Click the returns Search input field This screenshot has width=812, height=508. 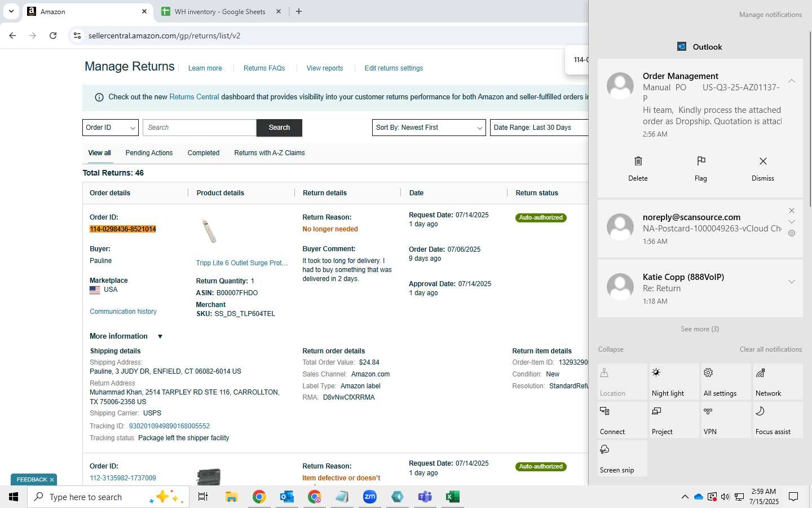200,128
